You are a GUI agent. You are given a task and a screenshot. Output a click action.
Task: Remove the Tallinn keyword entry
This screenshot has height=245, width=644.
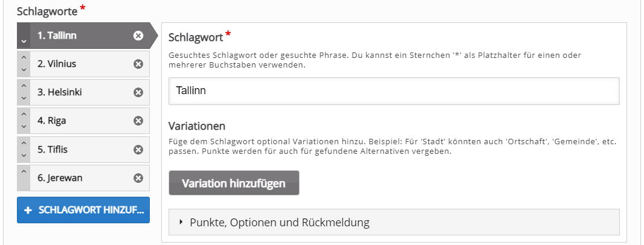pos(138,36)
